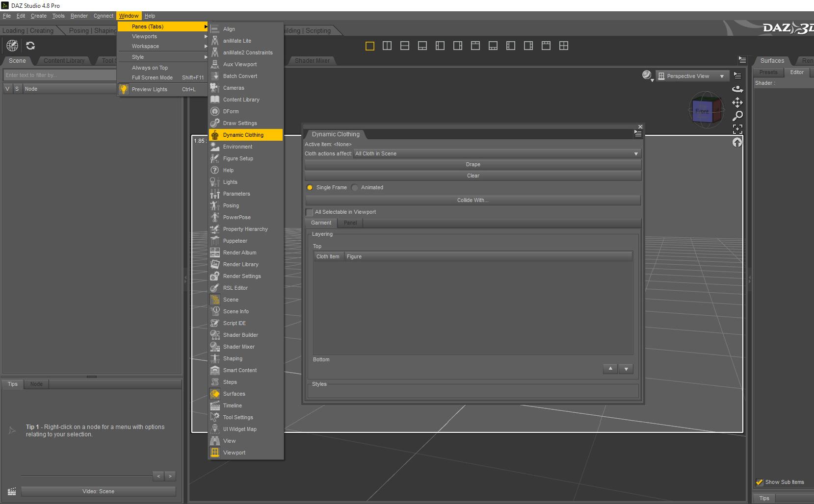Open Cloth actions affect dropdown
Screen dimensions: 814x504
pos(497,153)
